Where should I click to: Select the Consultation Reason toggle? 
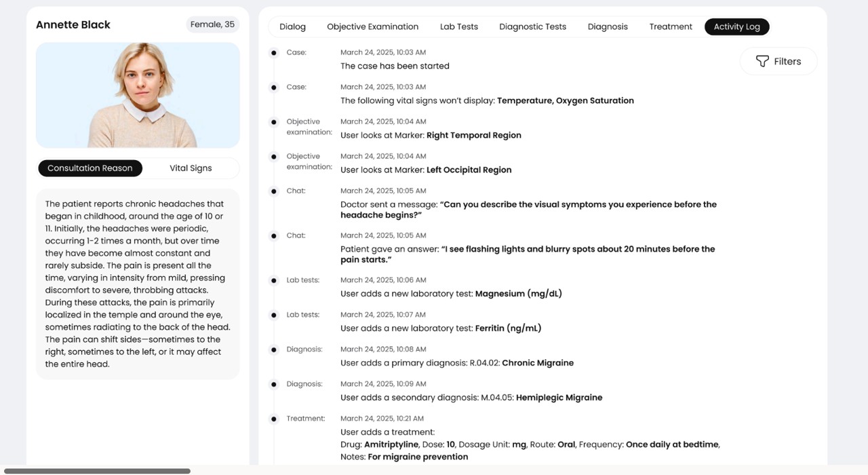tap(90, 168)
